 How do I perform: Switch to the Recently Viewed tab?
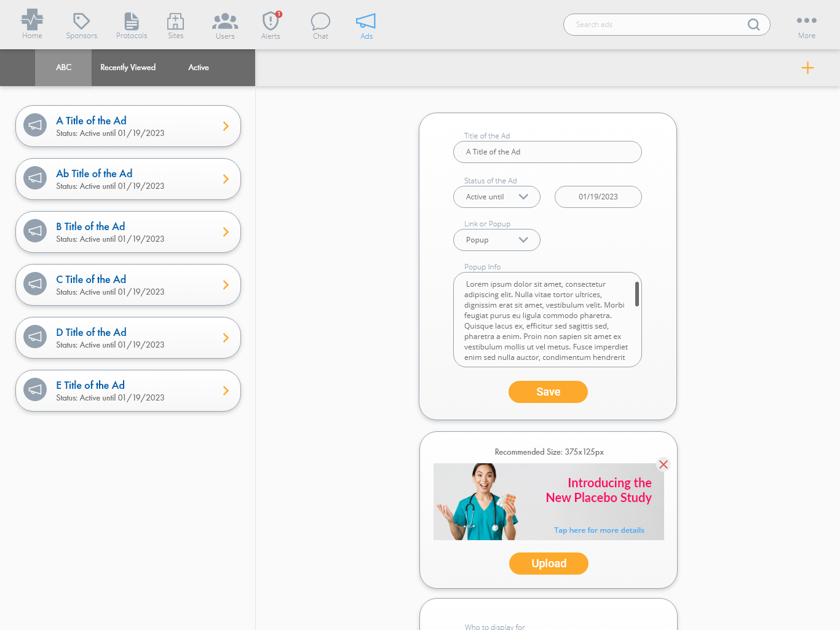pos(128,68)
